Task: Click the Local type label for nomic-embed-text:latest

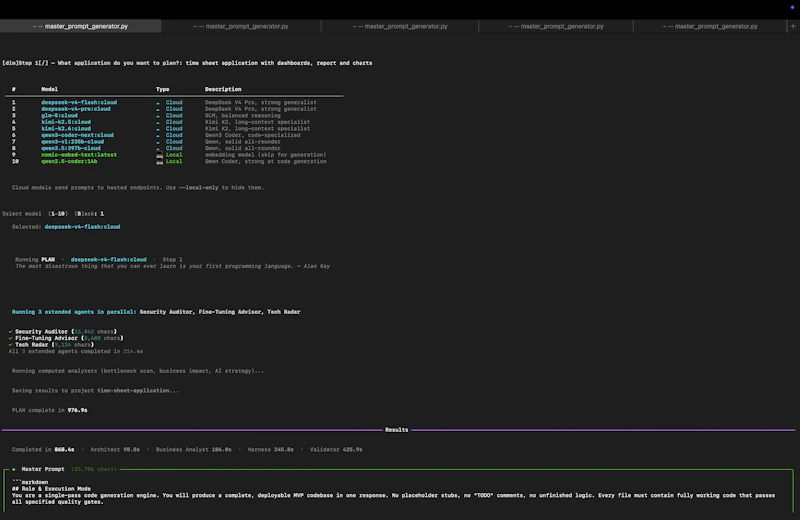Action: click(x=174, y=155)
